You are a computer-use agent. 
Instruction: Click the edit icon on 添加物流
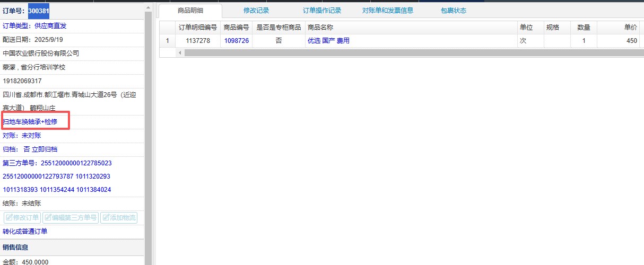[x=105, y=218]
